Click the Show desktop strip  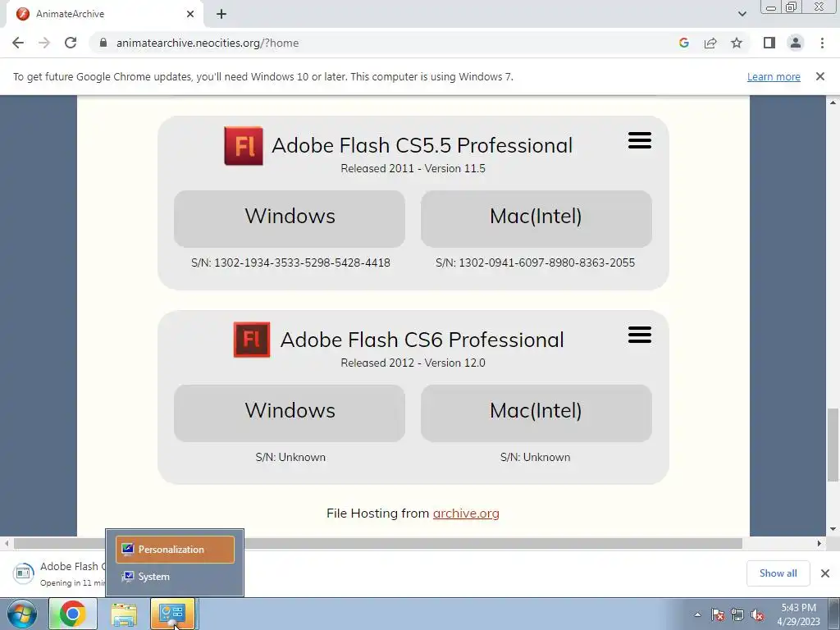(834, 614)
